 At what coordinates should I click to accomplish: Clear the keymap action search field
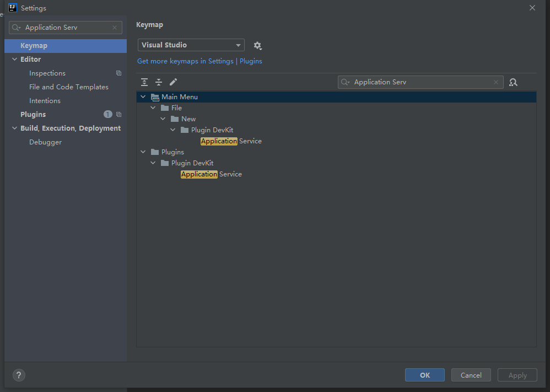(x=496, y=82)
